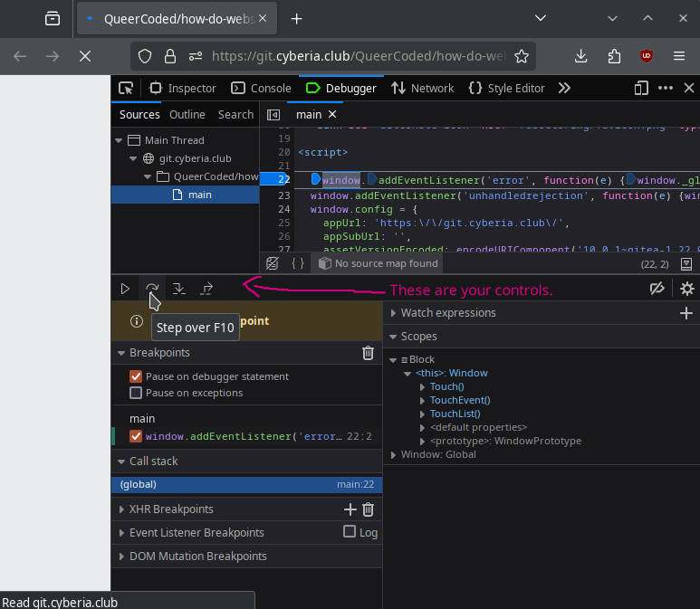
Task: Enable Pause on exceptions checkbox
Action: pyautogui.click(x=136, y=393)
